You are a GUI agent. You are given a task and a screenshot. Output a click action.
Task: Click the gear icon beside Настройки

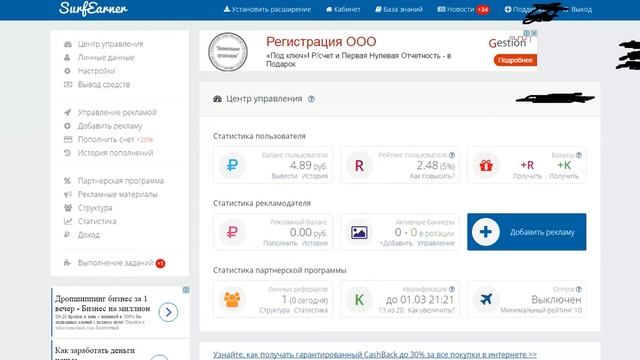pos(67,71)
